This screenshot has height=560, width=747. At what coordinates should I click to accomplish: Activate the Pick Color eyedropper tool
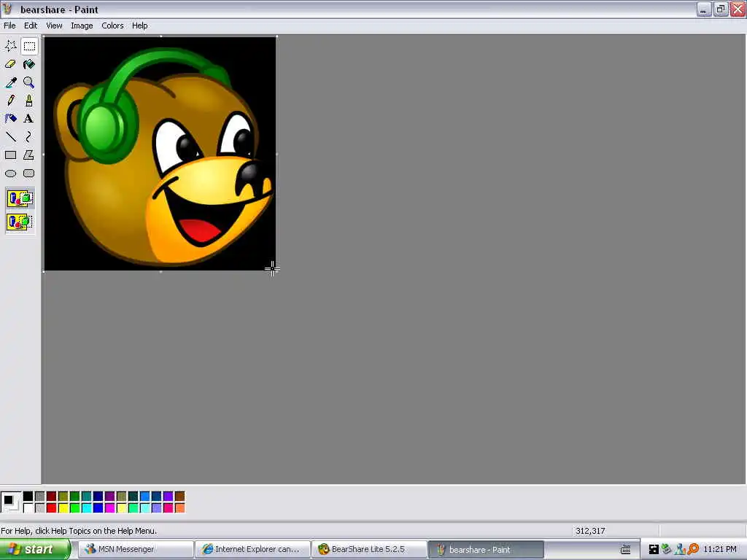pyautogui.click(x=10, y=82)
